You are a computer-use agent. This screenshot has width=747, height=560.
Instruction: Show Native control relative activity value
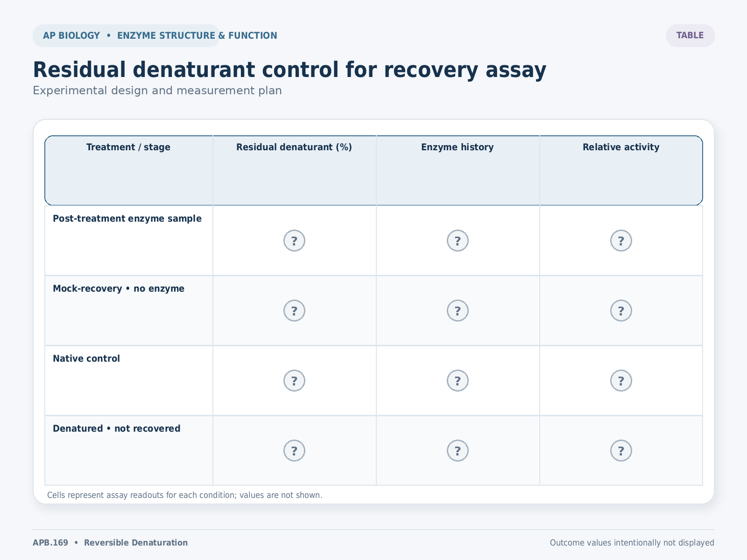pos(621,381)
